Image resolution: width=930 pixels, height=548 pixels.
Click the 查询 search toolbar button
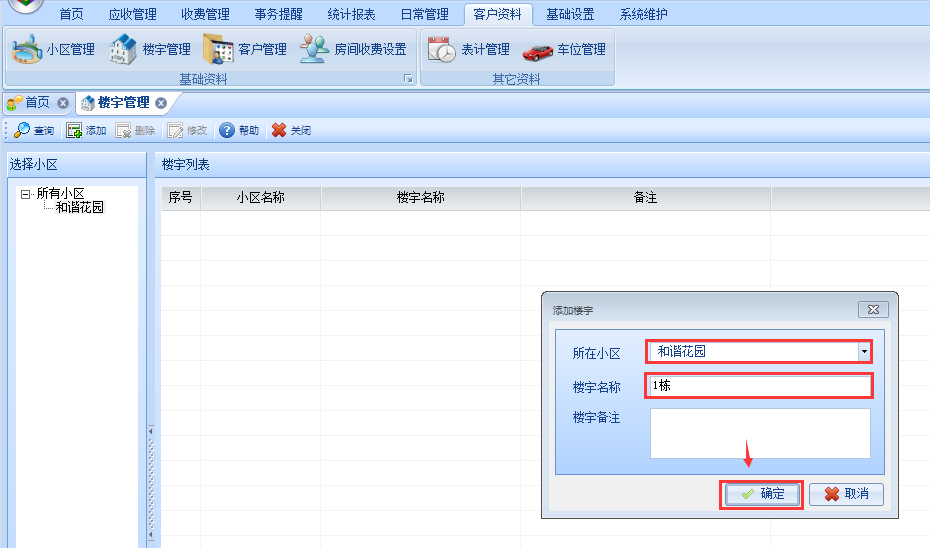pyautogui.click(x=34, y=130)
